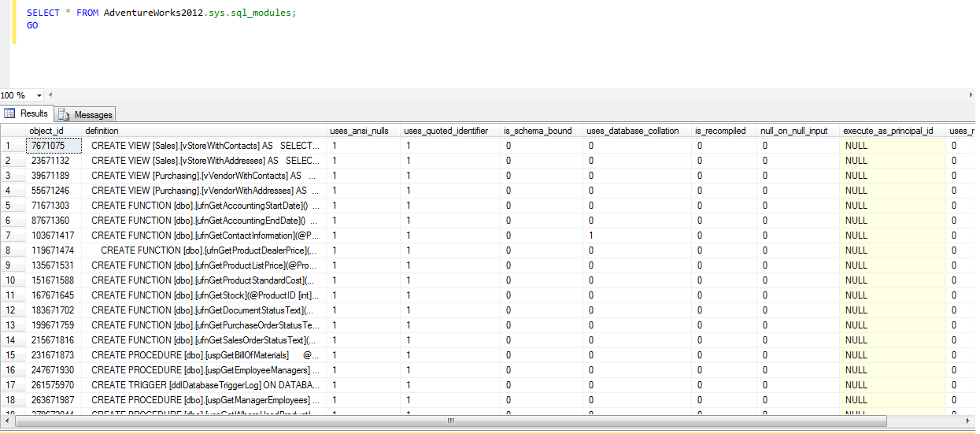Screen dimensions: 980x434
Task: Click object_id cell 119671474
Action: (x=53, y=250)
